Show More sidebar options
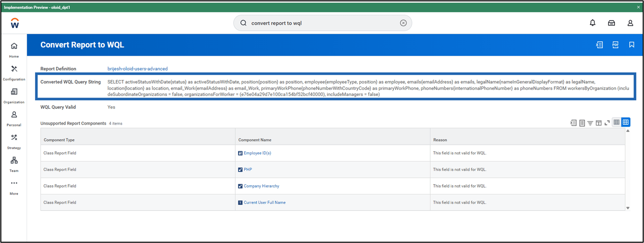Screen dimensions: 644x243 coord(14,187)
